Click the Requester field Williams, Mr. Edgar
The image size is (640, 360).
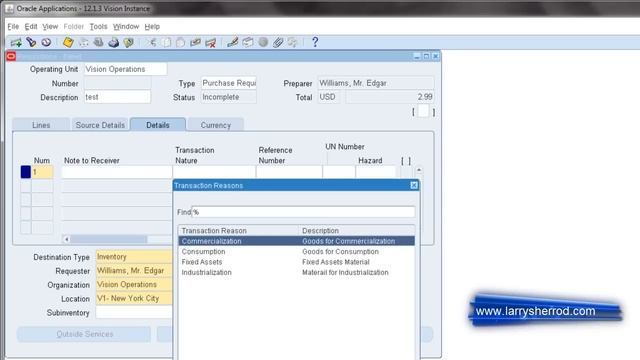click(134, 271)
